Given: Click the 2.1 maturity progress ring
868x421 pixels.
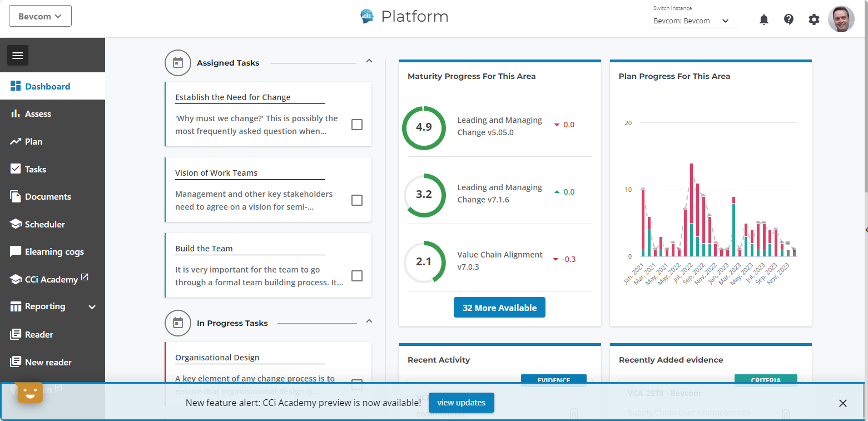Looking at the screenshot, I should coord(424,262).
